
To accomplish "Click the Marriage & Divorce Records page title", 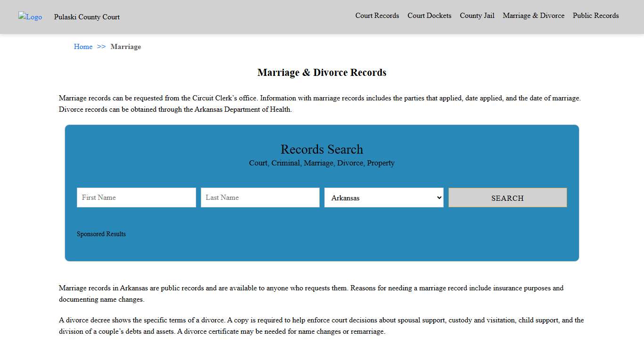I will (322, 73).
